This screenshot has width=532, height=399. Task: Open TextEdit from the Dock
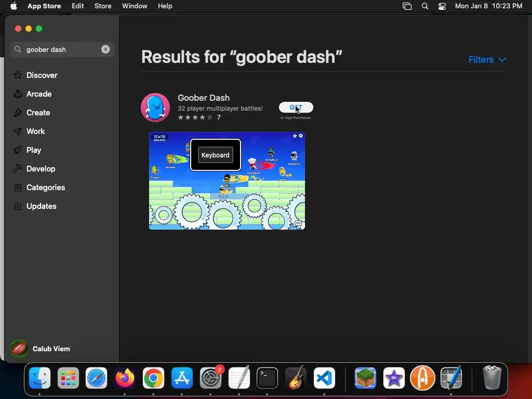(x=239, y=378)
